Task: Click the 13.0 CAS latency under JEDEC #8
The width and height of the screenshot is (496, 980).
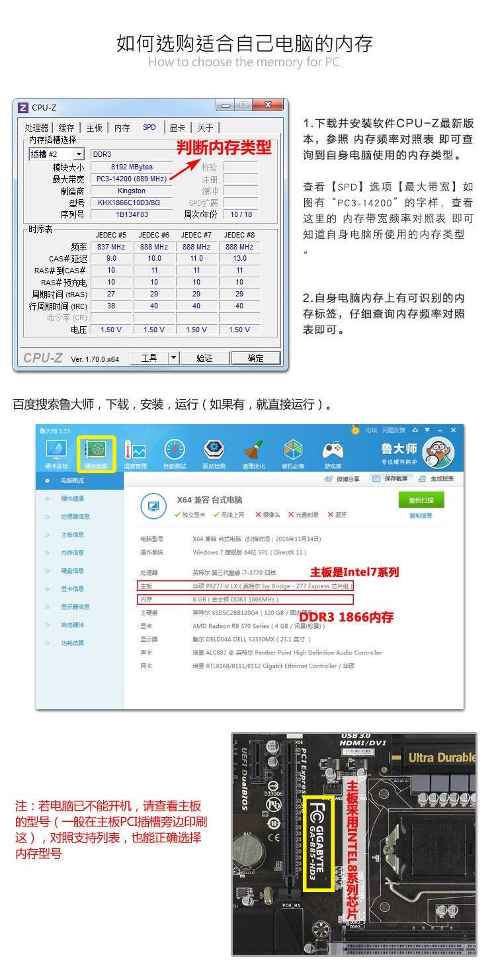Action: pyautogui.click(x=239, y=258)
